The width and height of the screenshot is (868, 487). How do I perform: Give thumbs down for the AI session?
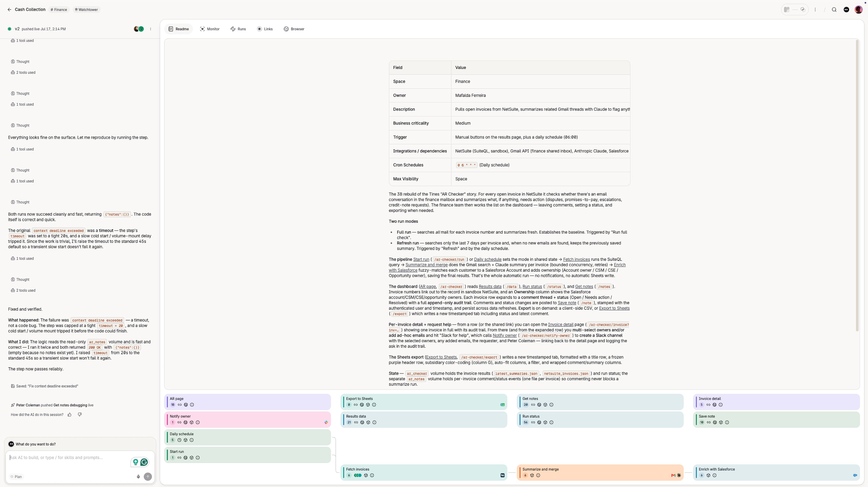click(80, 415)
